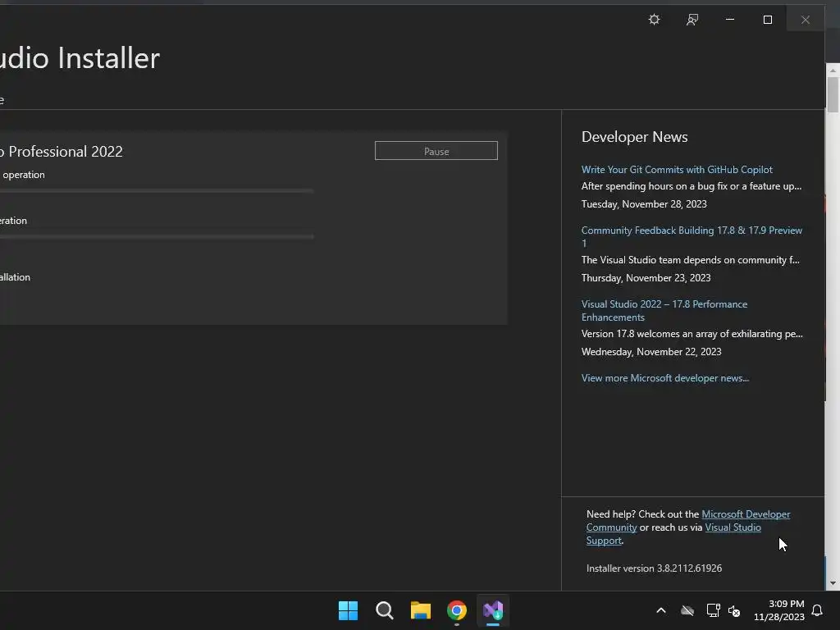Pause the Professional 2022 installation
The image size is (840, 630).
(x=436, y=151)
